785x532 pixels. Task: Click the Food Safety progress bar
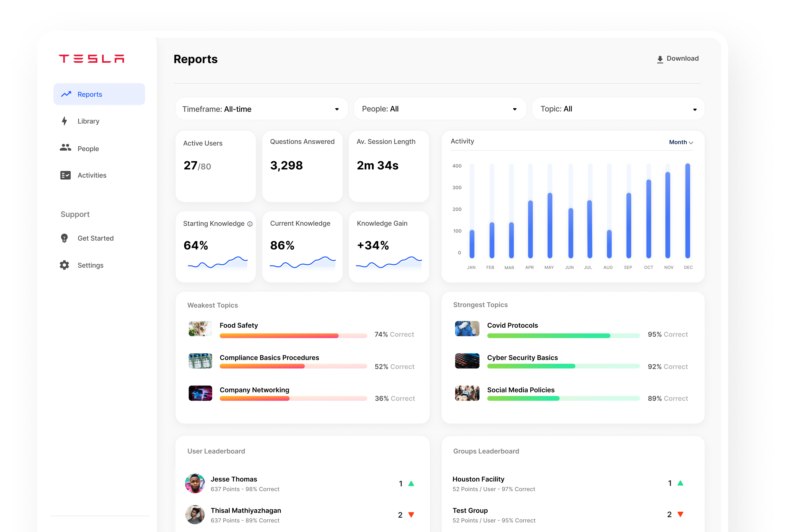tap(293, 336)
